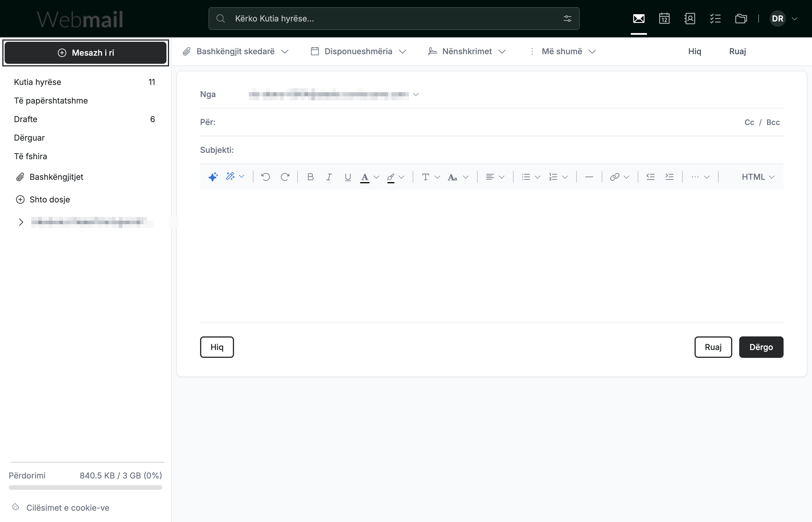
Task: Click the Webmail logo
Action: (x=80, y=19)
